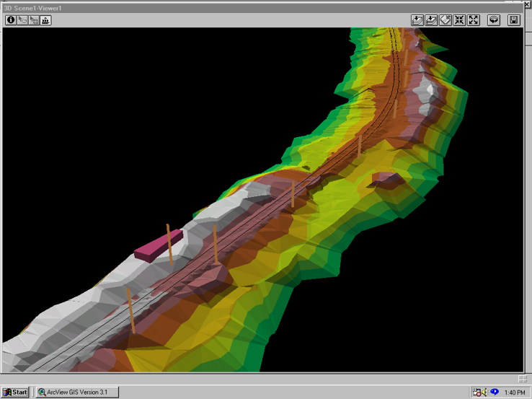Click the third tool in the left toolbar
The height and width of the screenshot is (399, 532).
[x=34, y=20]
